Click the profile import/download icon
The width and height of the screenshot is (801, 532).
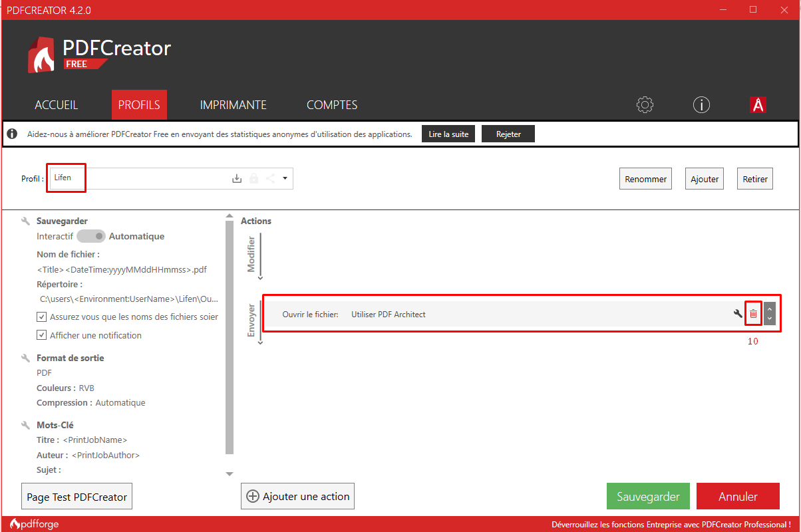236,178
